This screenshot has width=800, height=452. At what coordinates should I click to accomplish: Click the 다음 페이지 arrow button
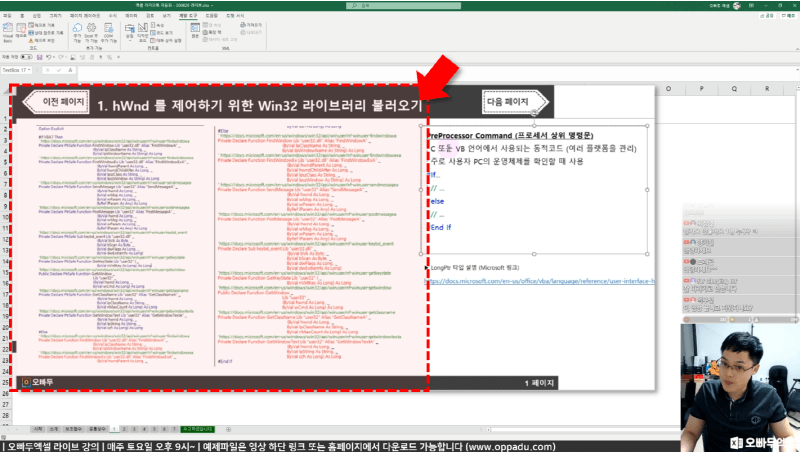coord(515,102)
